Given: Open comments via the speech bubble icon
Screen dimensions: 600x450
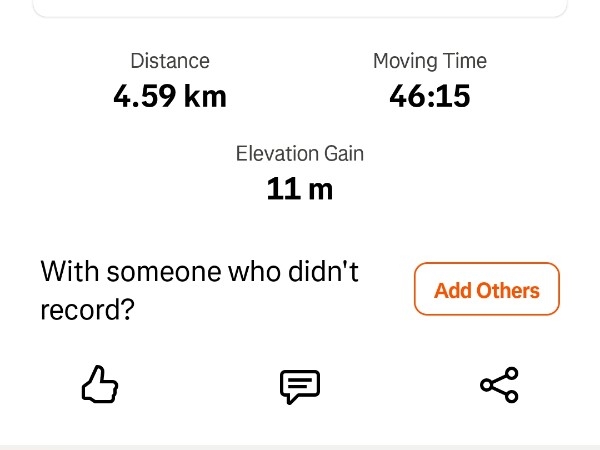Looking at the screenshot, I should 299,385.
